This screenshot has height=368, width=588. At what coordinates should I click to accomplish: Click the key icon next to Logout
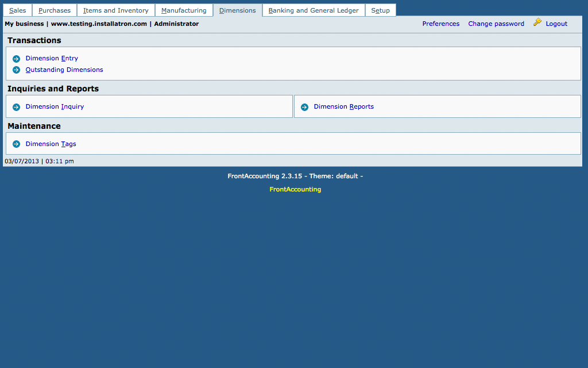pyautogui.click(x=537, y=22)
